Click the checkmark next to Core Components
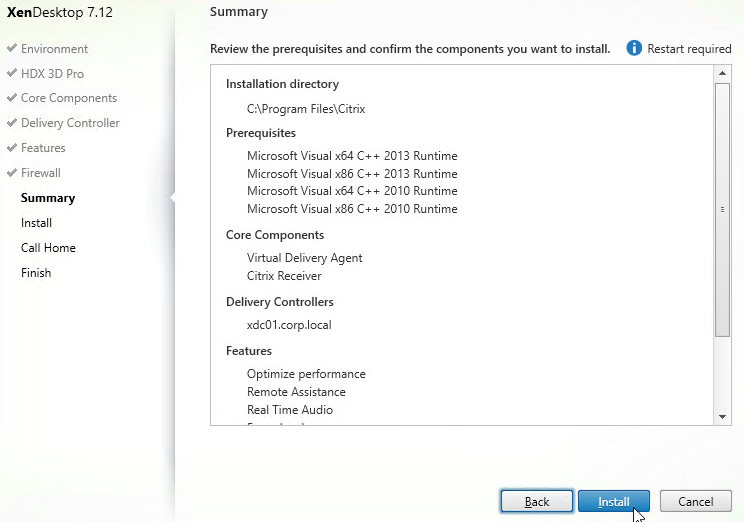Screen dimensions: 744x522 (x=12, y=97)
